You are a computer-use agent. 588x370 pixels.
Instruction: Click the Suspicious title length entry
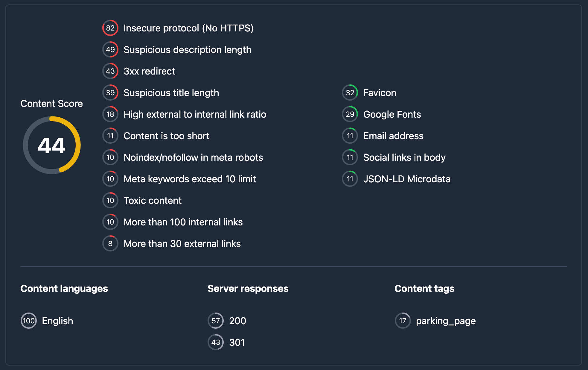[171, 93]
